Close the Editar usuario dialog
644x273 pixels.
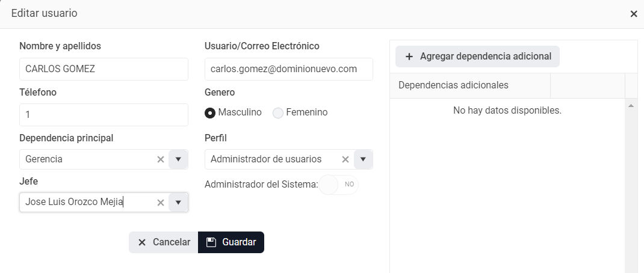(634, 14)
